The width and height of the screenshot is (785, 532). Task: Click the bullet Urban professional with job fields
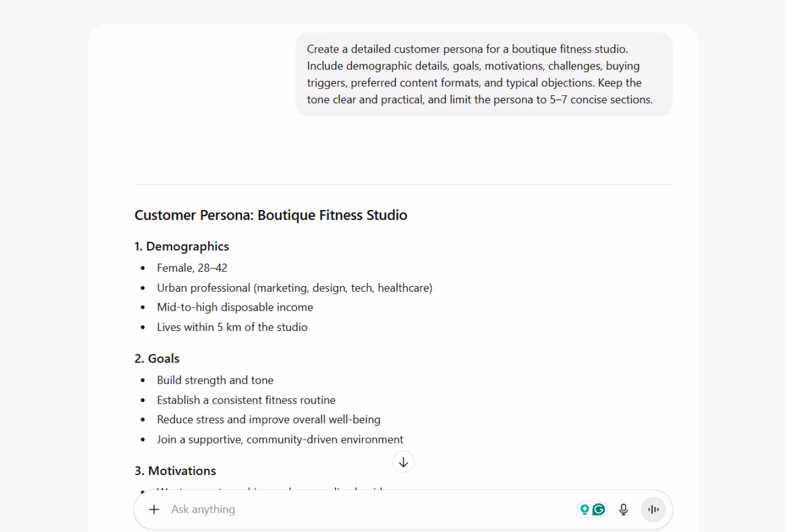click(295, 287)
